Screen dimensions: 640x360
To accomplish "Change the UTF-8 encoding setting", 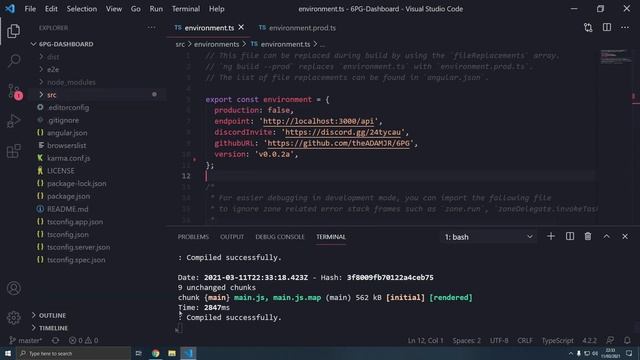I will point(499,340).
